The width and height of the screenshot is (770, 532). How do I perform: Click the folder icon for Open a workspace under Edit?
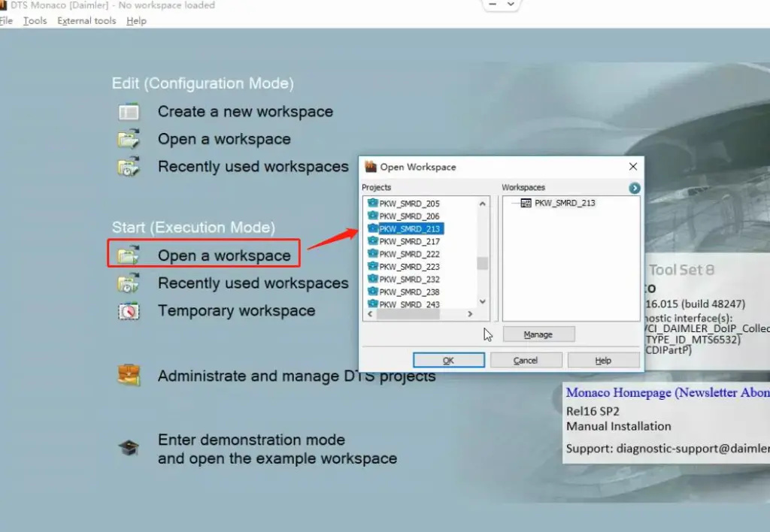pos(129,139)
